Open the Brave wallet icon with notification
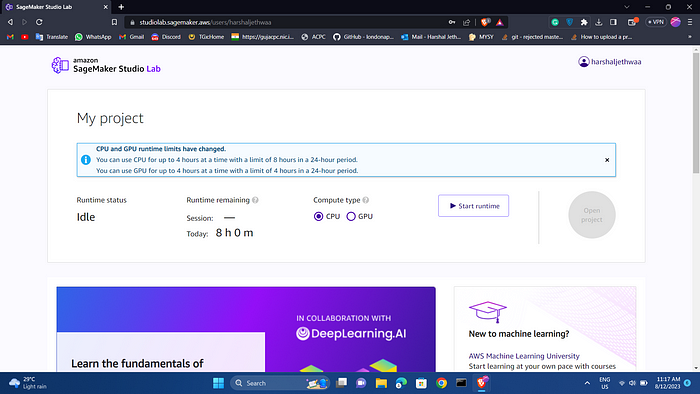 click(633, 22)
